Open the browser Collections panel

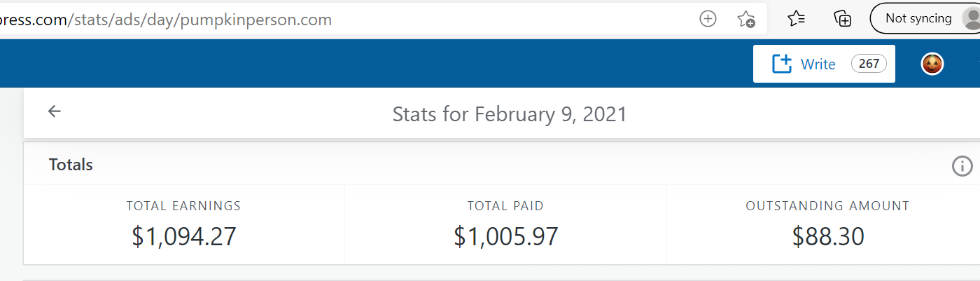click(x=843, y=19)
